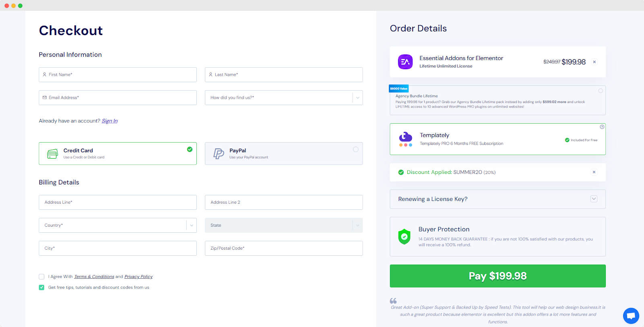Click the Essential Addons purple logo icon
The width and height of the screenshot is (644, 327).
[x=405, y=62]
